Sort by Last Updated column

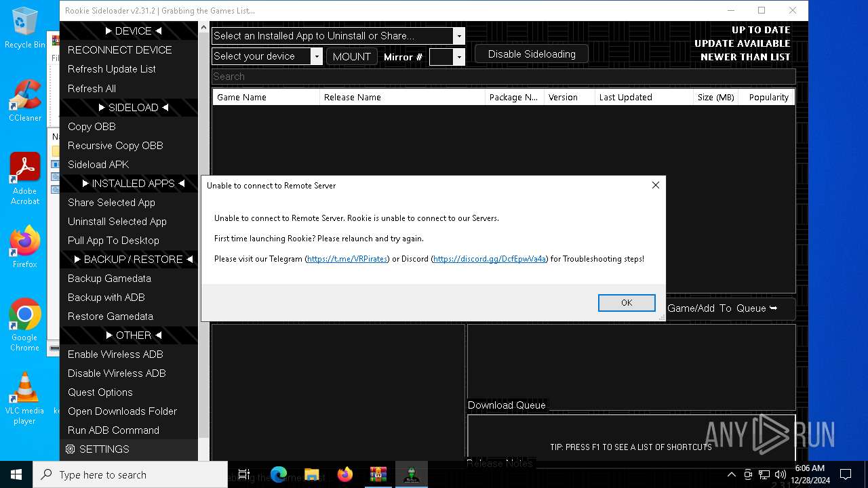[644, 97]
